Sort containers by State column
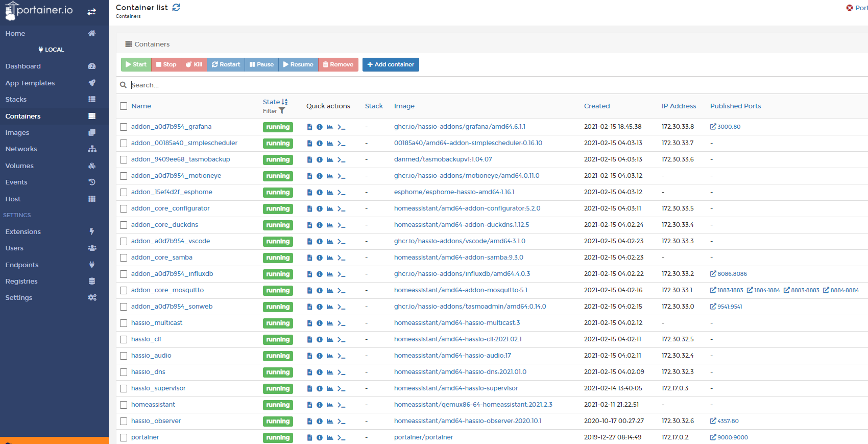 [275, 102]
